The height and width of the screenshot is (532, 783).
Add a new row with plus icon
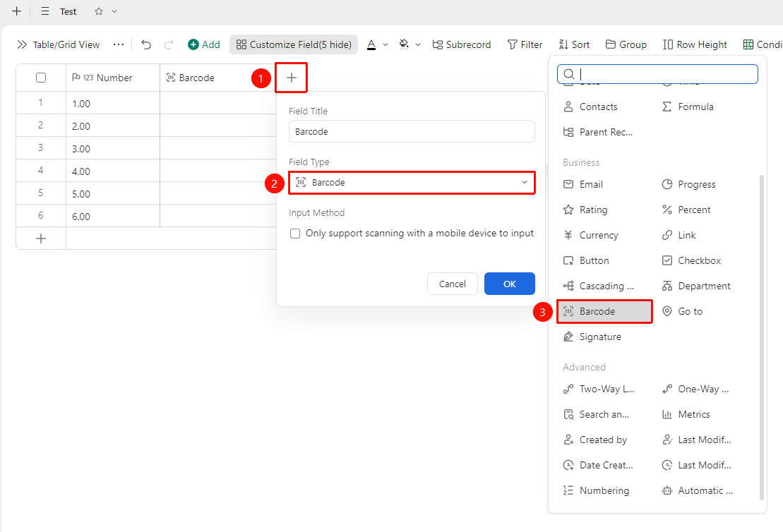41,238
